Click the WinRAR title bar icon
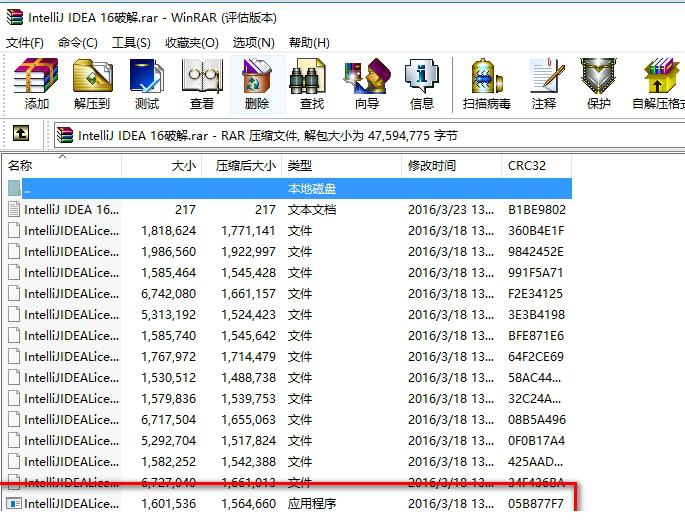The width and height of the screenshot is (685, 531). coord(14,17)
